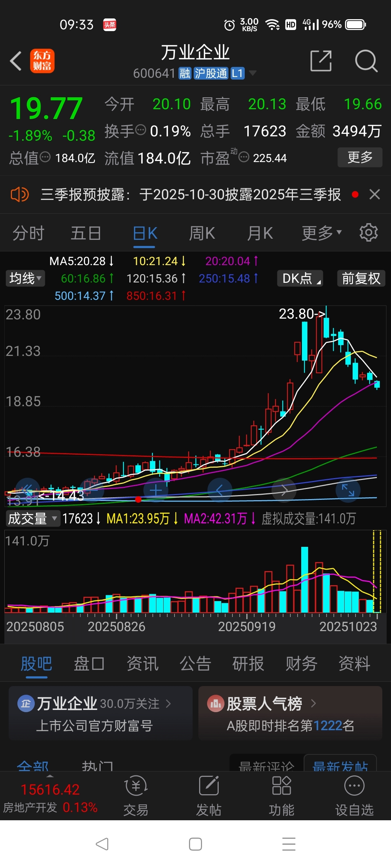Toggle the DK点 indicator
The width and height of the screenshot is (391, 868).
coord(300,278)
